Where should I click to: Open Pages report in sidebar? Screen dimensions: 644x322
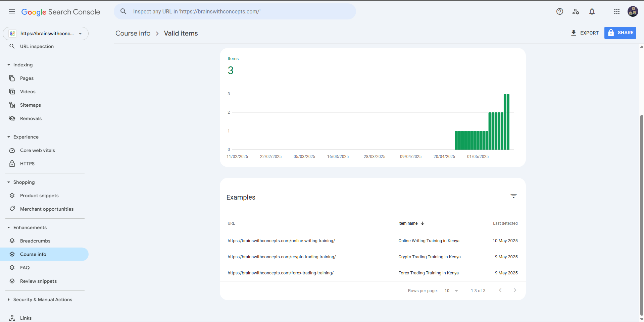click(27, 78)
